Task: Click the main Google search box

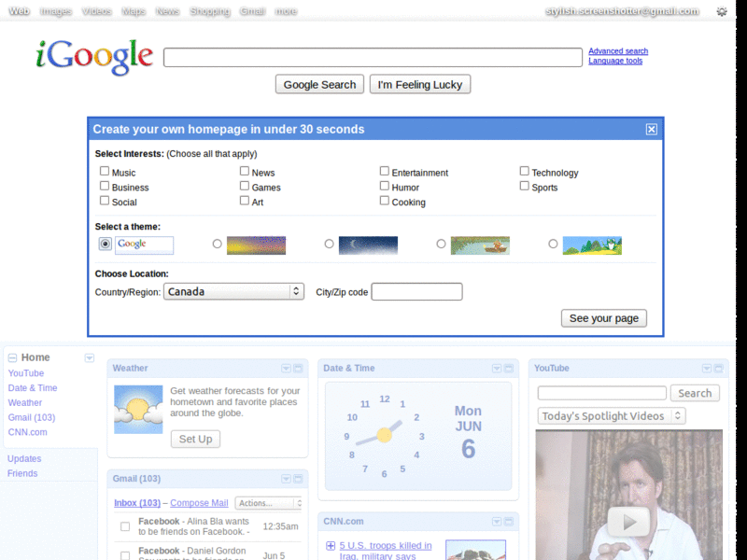Action: click(x=373, y=57)
